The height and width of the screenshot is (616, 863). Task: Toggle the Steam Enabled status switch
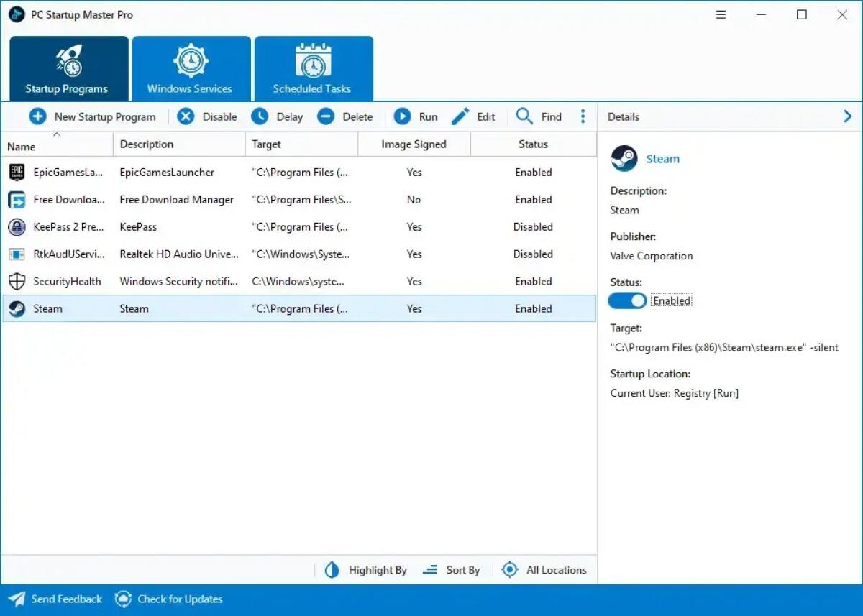click(626, 300)
